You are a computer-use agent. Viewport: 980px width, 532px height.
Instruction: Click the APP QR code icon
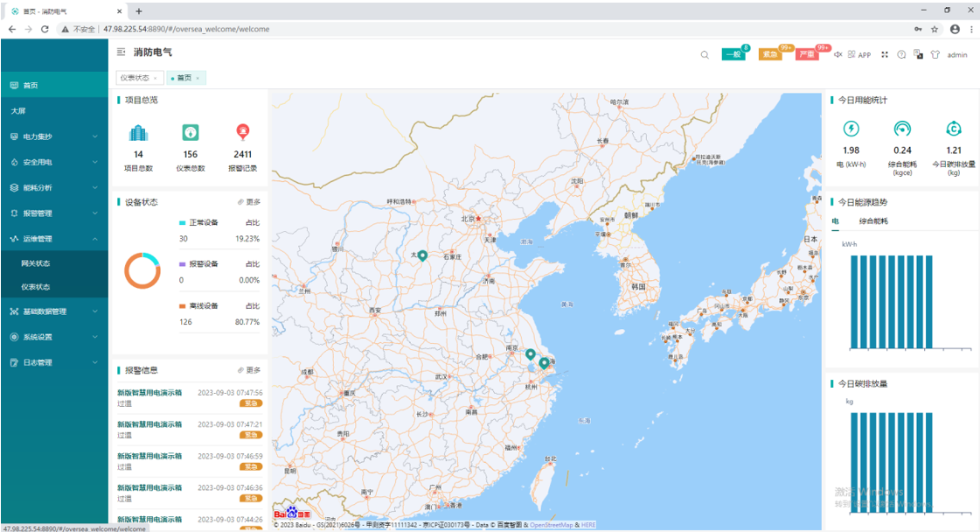pyautogui.click(x=851, y=54)
